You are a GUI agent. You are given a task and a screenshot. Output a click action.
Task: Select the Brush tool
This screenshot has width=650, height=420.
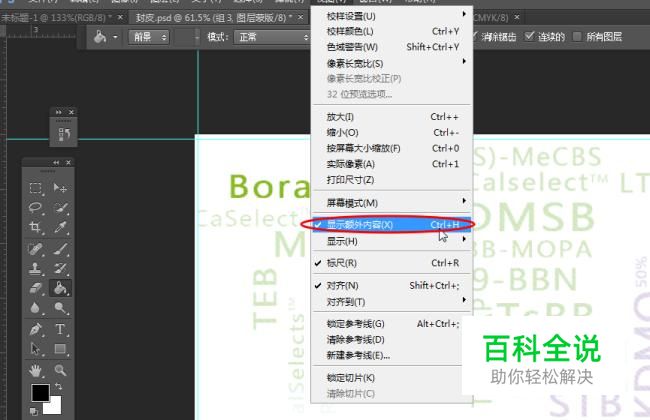click(x=60, y=249)
